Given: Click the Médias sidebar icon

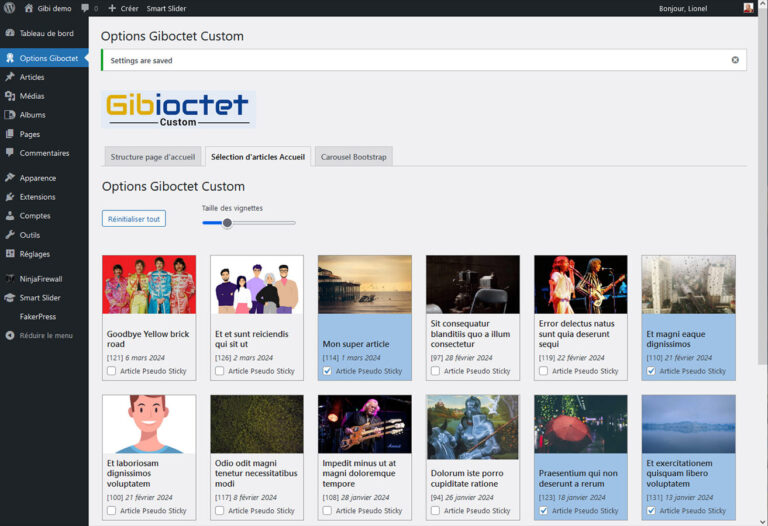Looking at the screenshot, I should click(10, 96).
